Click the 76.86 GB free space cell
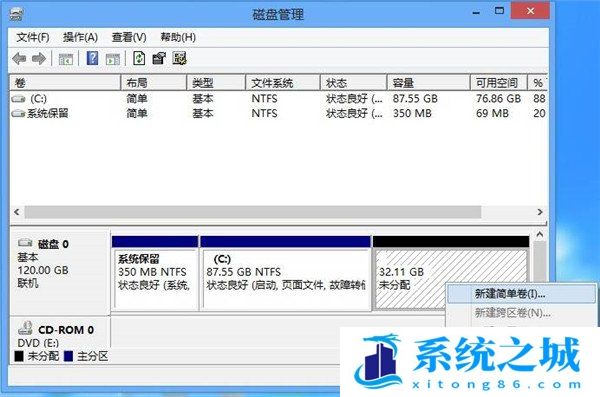The height and width of the screenshot is (397, 600). pos(498,99)
